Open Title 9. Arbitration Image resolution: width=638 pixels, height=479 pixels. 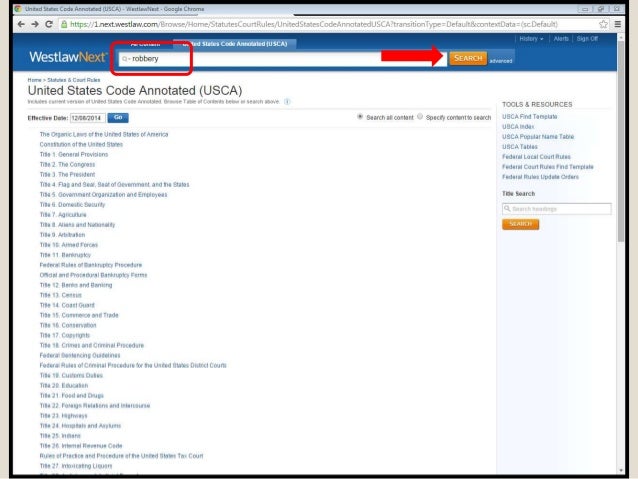coord(62,235)
